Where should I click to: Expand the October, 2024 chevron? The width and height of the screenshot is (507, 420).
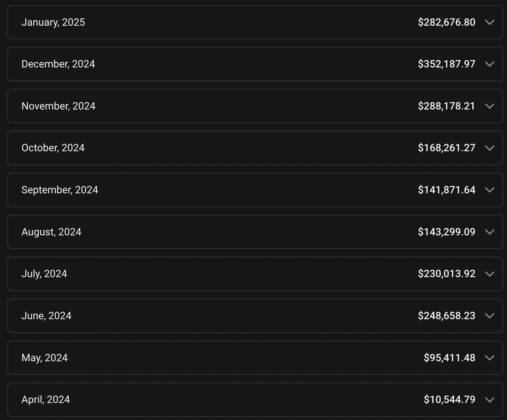[x=489, y=148]
